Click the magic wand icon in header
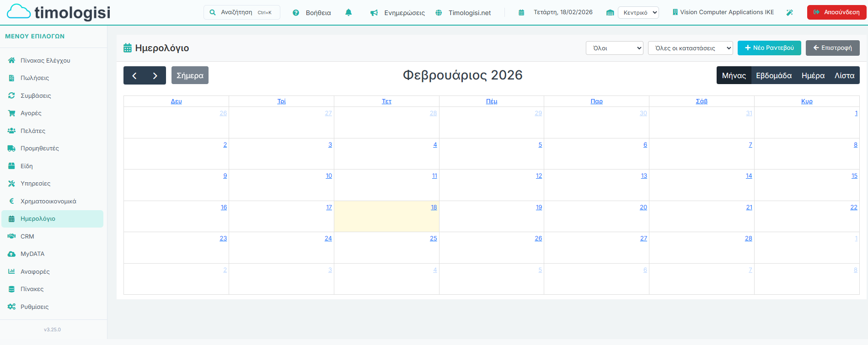Image resolution: width=868 pixels, height=345 pixels. tap(789, 13)
